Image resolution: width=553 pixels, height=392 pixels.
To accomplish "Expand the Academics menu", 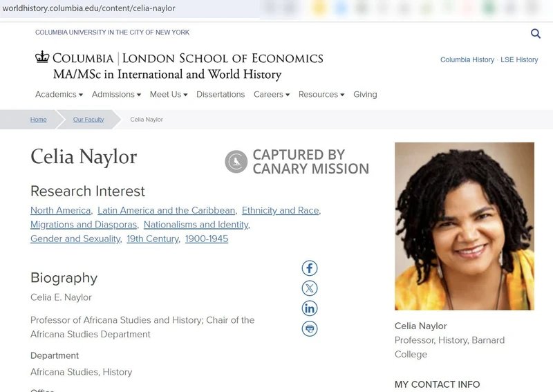I will pos(59,95).
